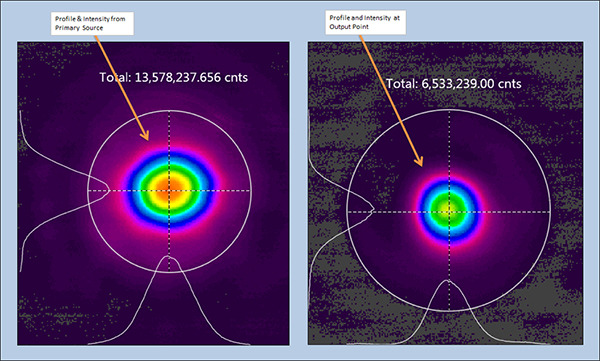Click the yellow-green beam center in the right profile
This screenshot has width=600, height=361.
pyautogui.click(x=449, y=208)
